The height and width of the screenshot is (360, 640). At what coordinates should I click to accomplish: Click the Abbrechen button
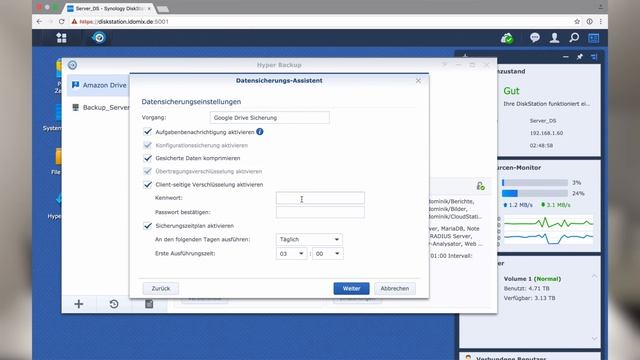395,288
